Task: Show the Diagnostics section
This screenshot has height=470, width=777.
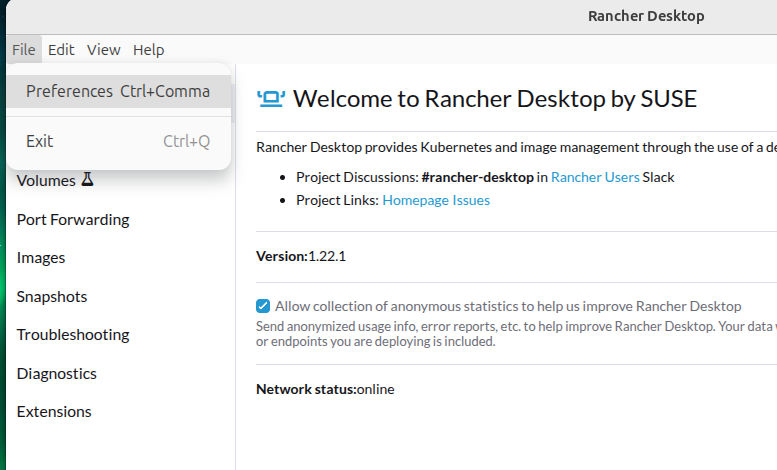Action: click(x=56, y=373)
